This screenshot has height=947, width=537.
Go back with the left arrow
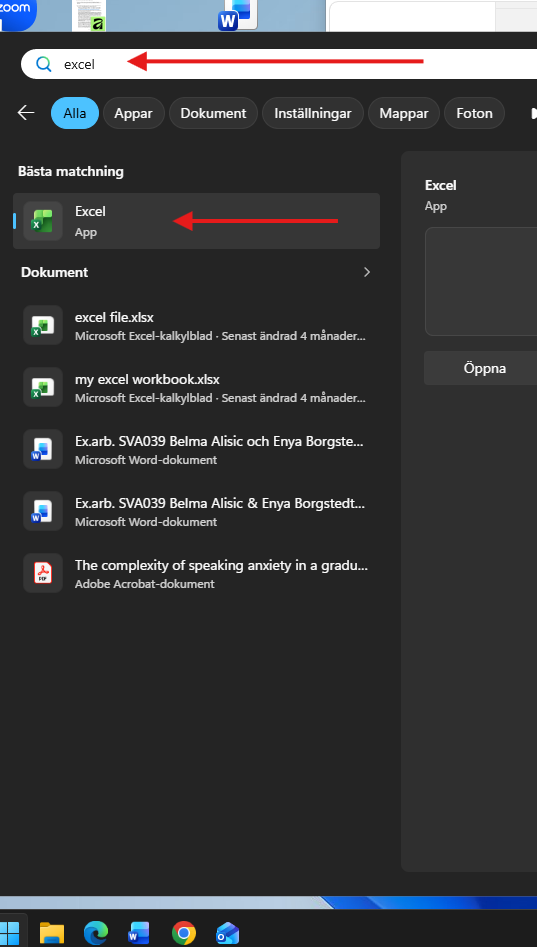click(x=26, y=113)
